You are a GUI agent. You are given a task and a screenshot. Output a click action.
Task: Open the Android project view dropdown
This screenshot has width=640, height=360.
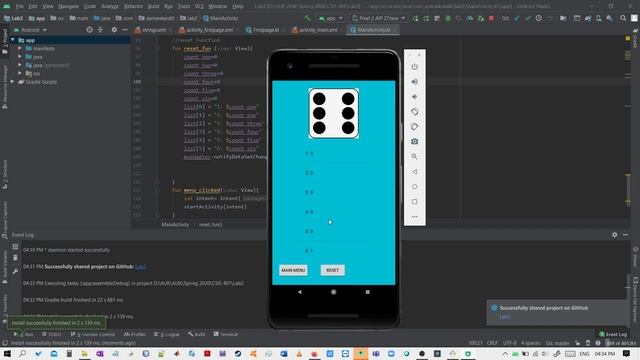coord(31,30)
